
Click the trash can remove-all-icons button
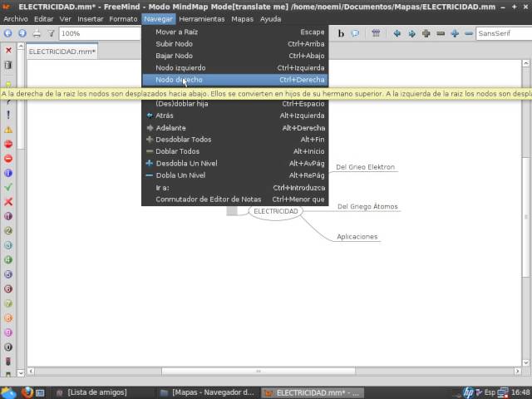click(8, 65)
